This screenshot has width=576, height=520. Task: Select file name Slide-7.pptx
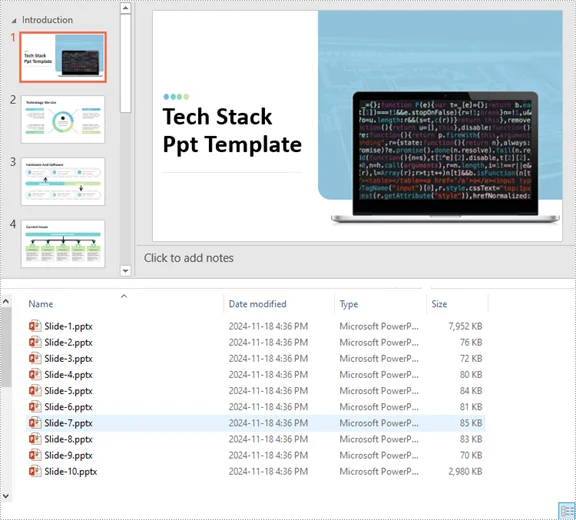(x=68, y=423)
